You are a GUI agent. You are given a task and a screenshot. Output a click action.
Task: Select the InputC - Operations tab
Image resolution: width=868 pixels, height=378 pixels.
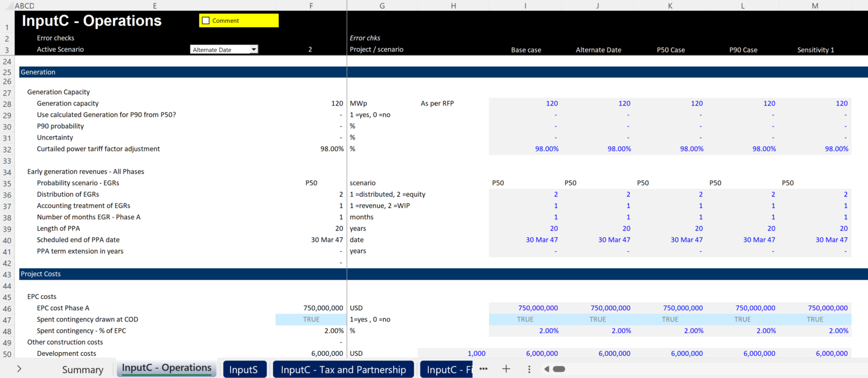tap(167, 368)
